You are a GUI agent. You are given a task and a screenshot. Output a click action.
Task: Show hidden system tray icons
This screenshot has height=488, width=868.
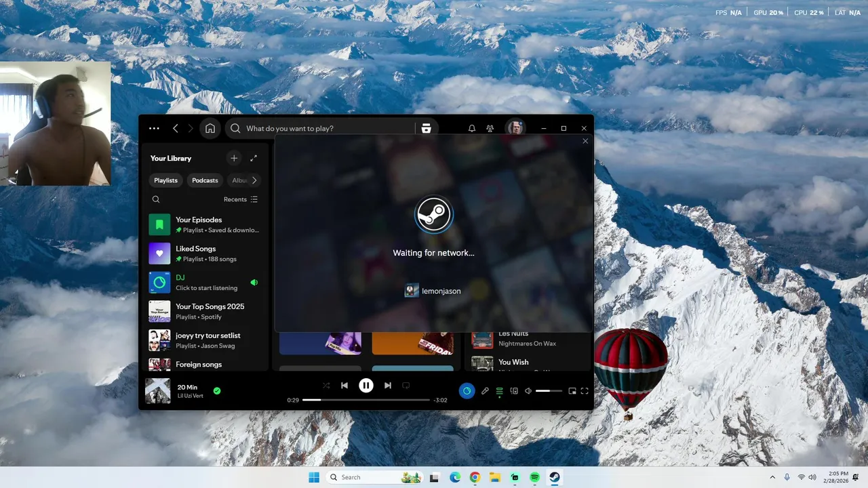pos(772,477)
